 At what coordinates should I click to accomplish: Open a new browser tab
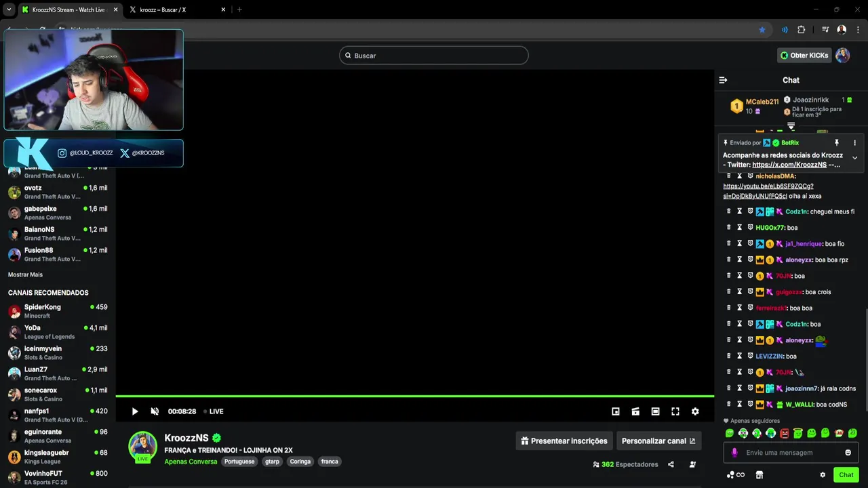(239, 9)
